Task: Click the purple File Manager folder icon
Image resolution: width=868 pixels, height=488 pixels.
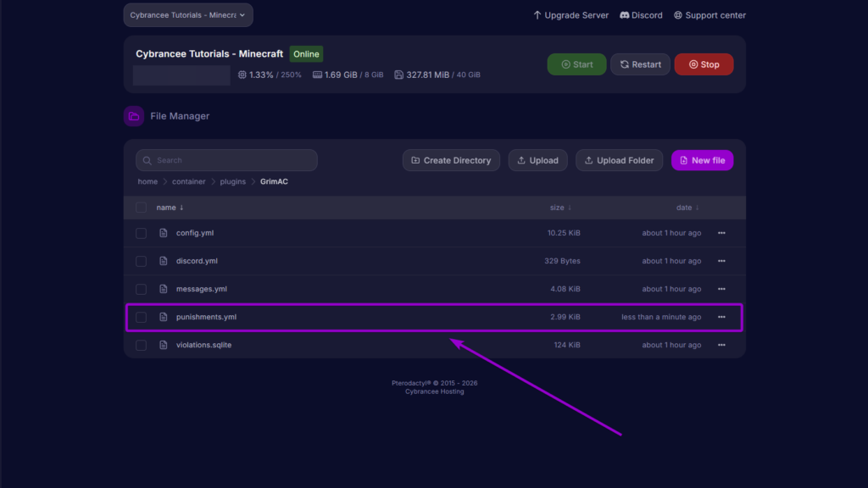Action: point(133,115)
